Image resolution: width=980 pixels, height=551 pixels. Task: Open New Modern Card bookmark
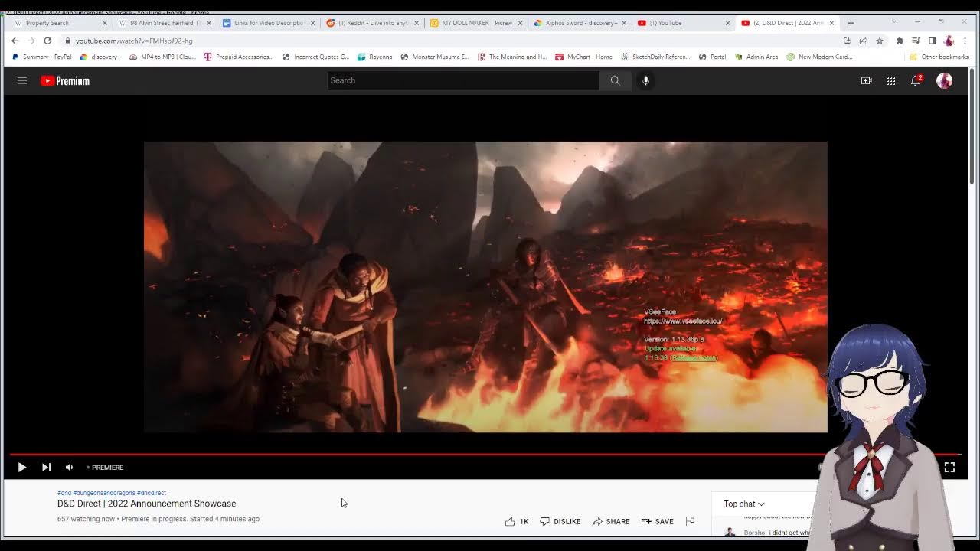(819, 57)
